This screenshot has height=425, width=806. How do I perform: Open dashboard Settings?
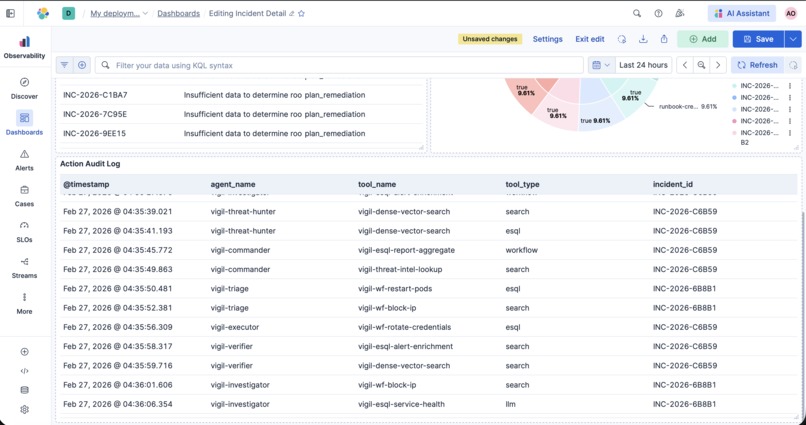547,39
